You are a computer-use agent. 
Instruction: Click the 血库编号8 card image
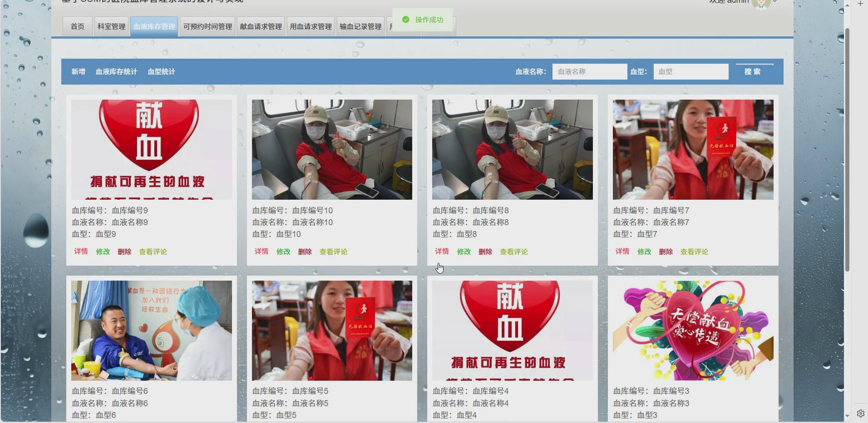[x=513, y=150]
